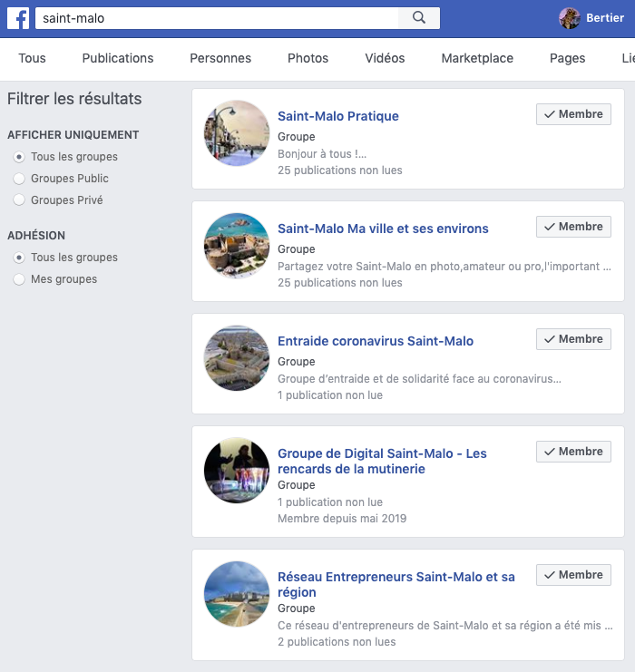Select Tous les groupes under Adhésion
635x672 pixels.
tap(19, 258)
